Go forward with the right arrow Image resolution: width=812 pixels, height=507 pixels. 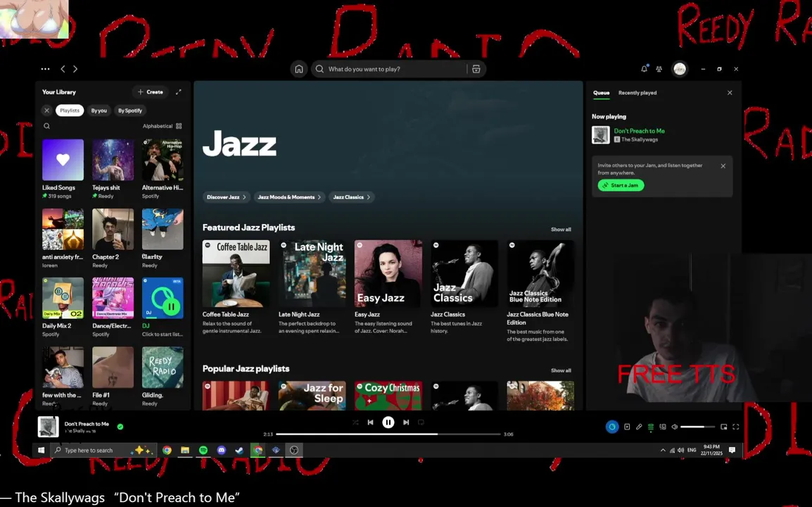click(x=75, y=68)
